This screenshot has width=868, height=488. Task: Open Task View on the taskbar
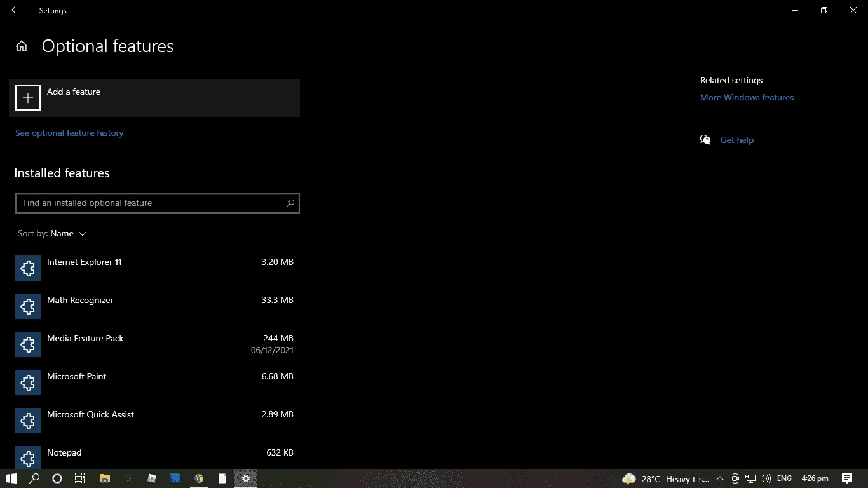[80, 478]
